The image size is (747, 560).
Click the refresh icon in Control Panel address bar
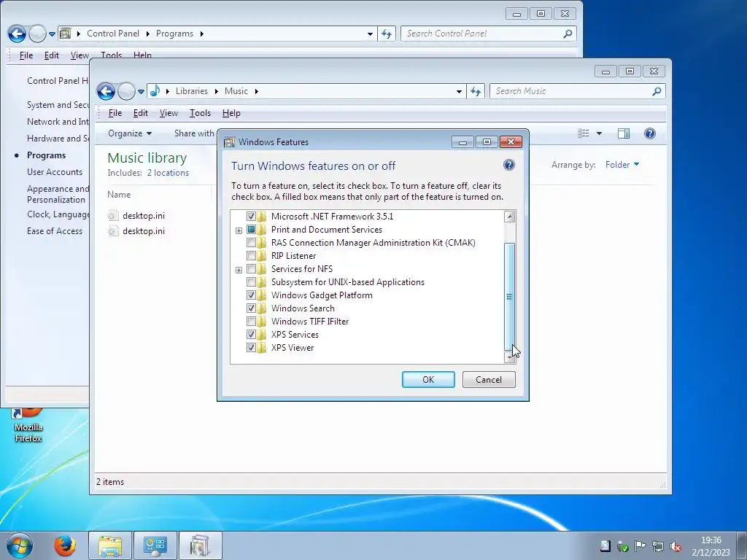[387, 34]
